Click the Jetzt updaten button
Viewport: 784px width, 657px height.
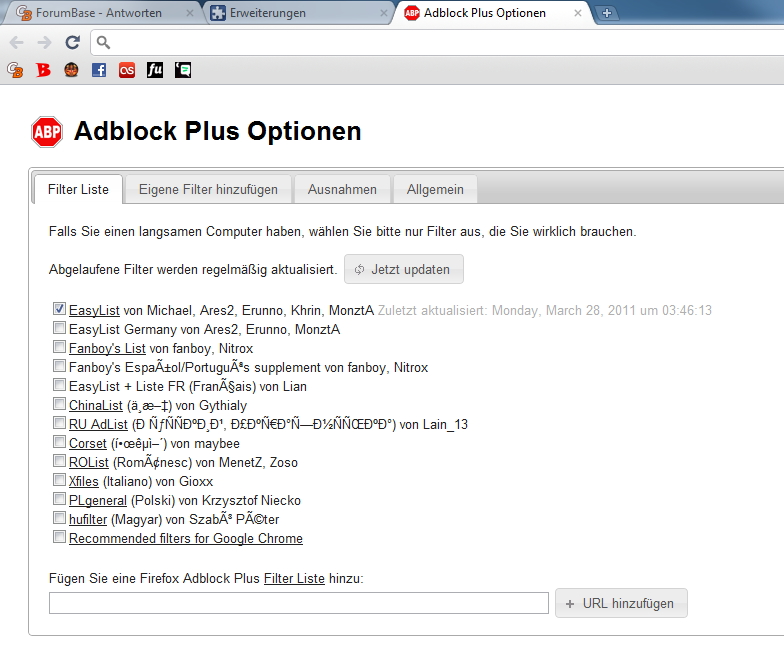404,270
